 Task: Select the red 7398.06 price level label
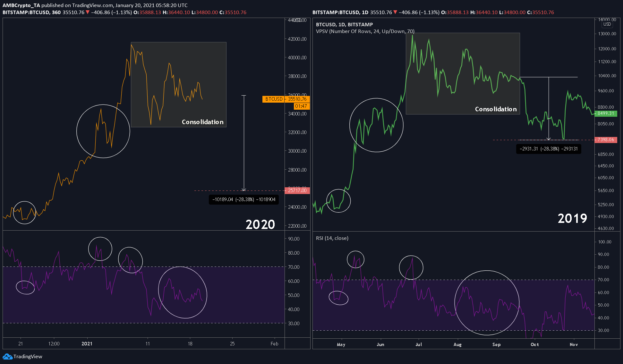(x=606, y=140)
